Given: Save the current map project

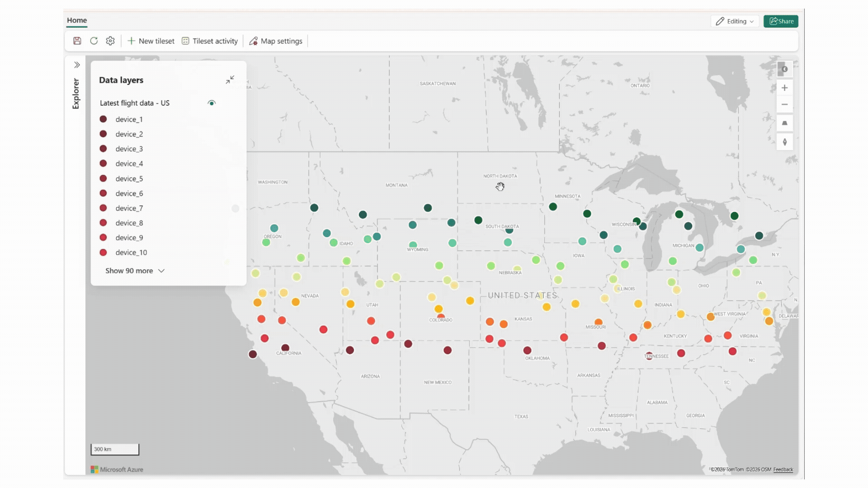Looking at the screenshot, I should pyautogui.click(x=77, y=41).
